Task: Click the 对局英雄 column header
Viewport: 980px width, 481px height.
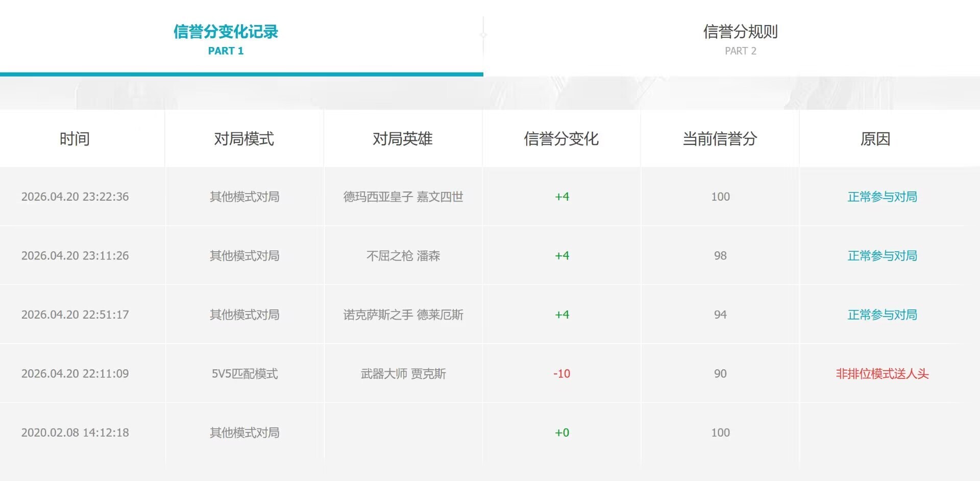Action: click(403, 139)
